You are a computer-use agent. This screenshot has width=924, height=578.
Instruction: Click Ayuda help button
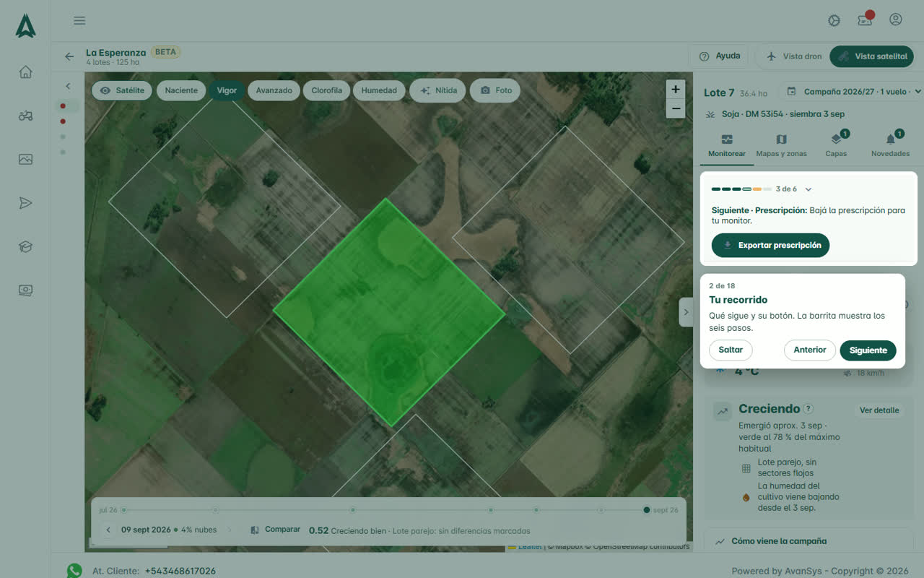[719, 56]
